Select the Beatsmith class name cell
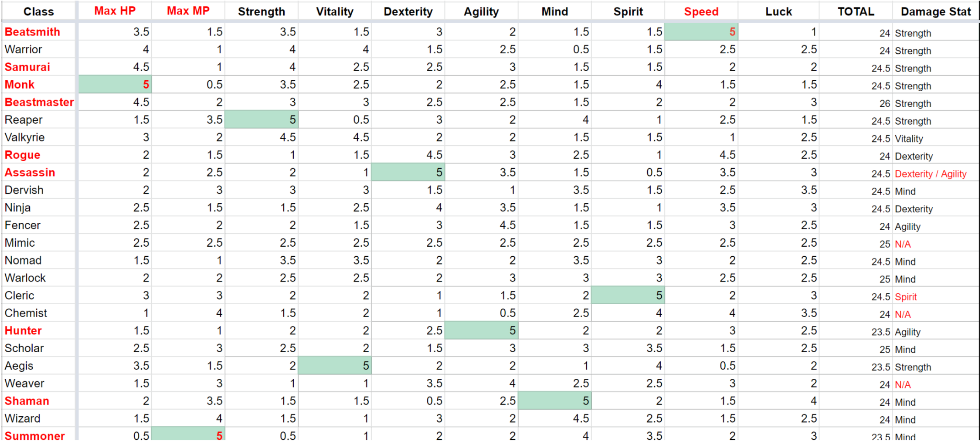Viewport: 980px width, 445px height. pos(33,32)
